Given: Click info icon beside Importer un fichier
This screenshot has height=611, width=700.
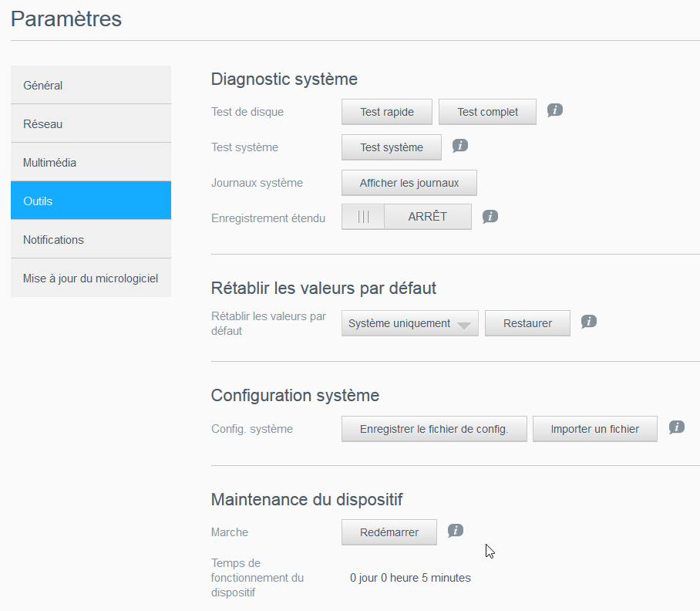Looking at the screenshot, I should point(676,427).
